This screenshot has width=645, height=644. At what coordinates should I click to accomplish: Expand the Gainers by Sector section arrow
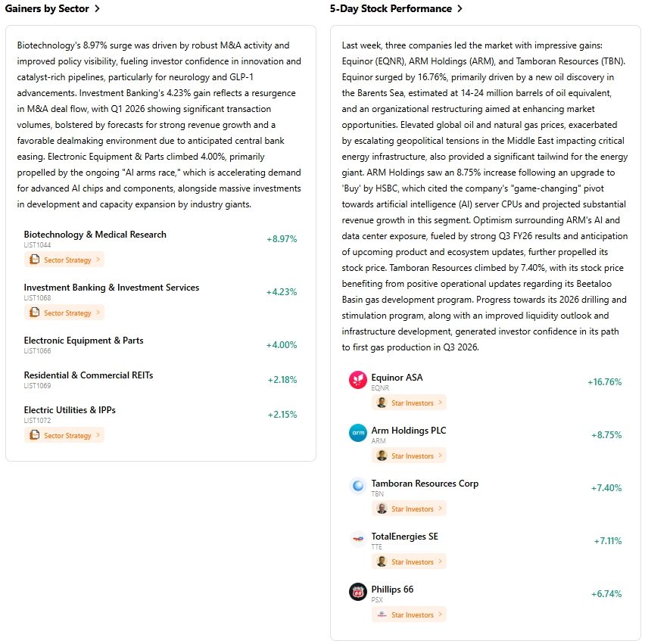pyautogui.click(x=97, y=9)
